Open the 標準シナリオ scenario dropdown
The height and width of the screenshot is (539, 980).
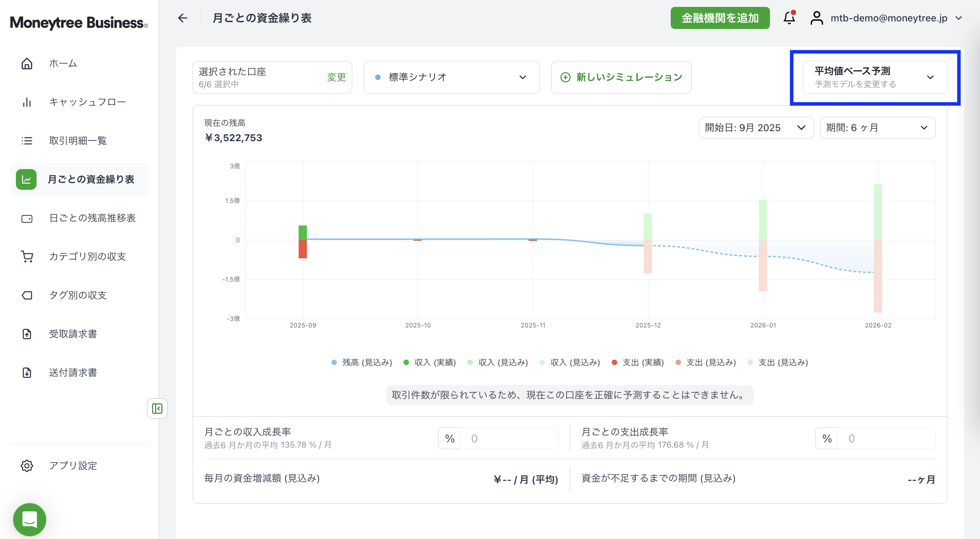point(451,77)
